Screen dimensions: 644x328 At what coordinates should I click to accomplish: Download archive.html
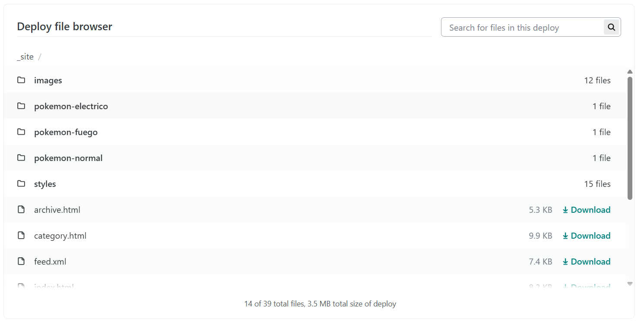click(586, 210)
